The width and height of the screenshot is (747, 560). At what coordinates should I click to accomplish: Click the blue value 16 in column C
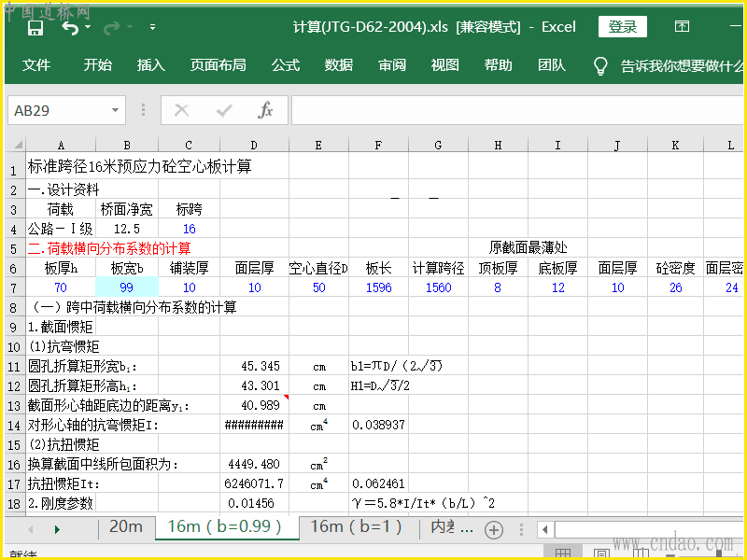pos(190,229)
